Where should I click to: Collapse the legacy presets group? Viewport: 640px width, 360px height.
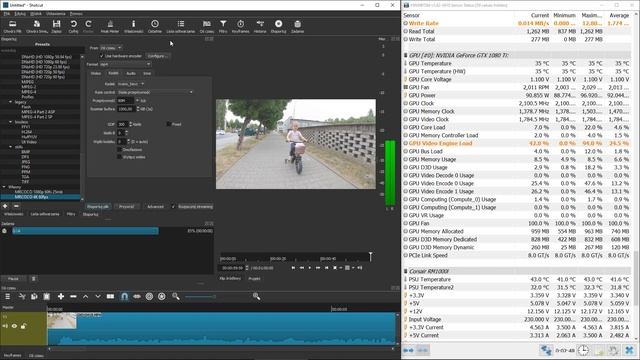pyautogui.click(x=11, y=102)
